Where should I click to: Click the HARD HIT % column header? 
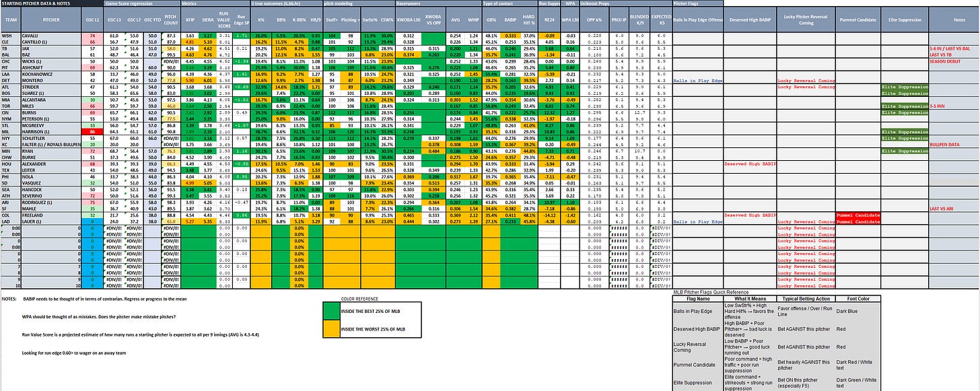point(529,21)
